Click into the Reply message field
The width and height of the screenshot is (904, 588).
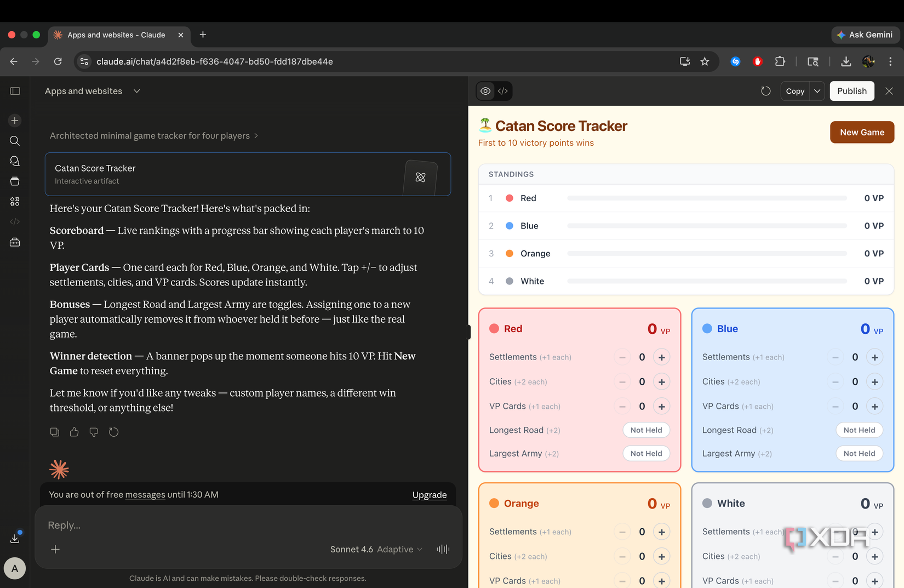pos(248,525)
